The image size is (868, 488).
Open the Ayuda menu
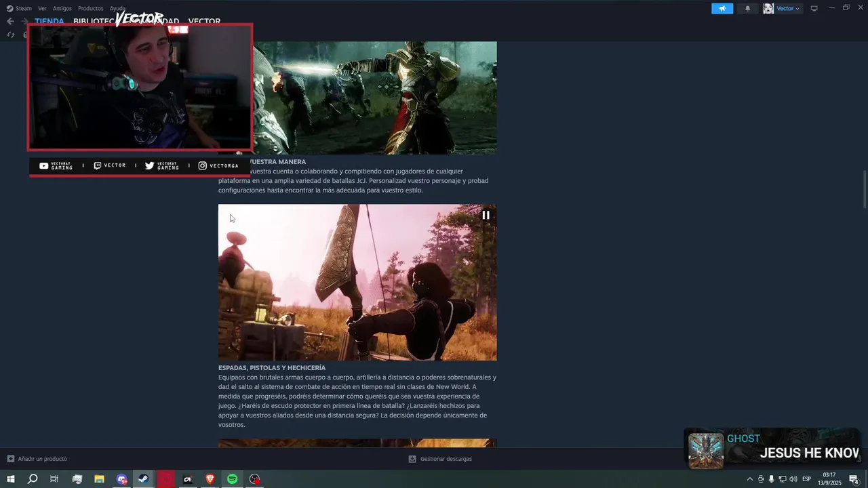pos(117,8)
